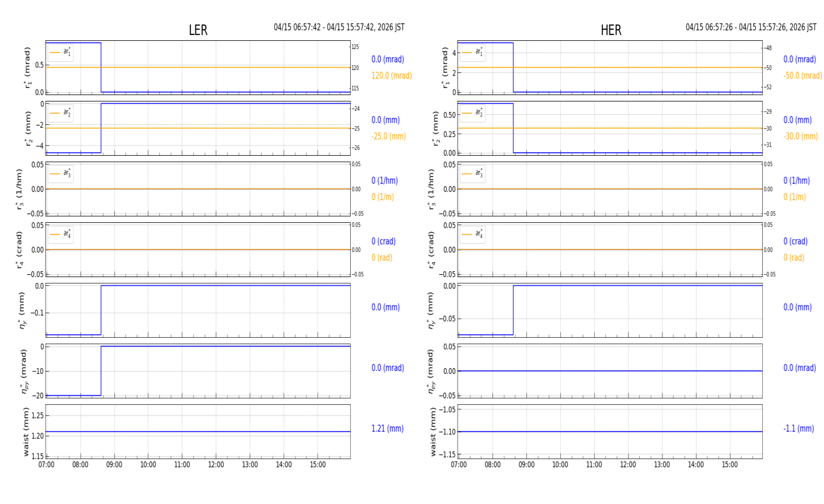Click the ∂r1* legend in HER plot
This screenshot has height=504, width=824.
[473, 52]
